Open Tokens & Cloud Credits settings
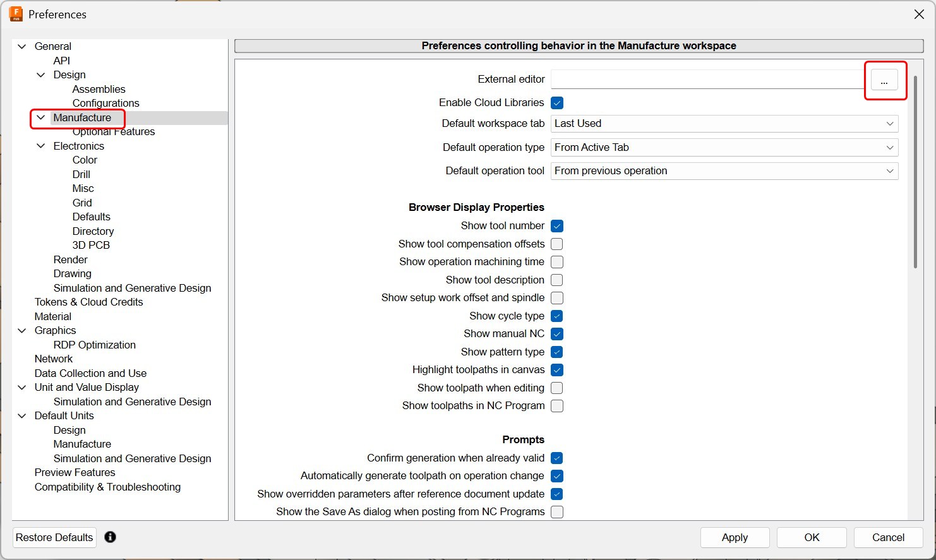This screenshot has height=560, width=936. (88, 302)
